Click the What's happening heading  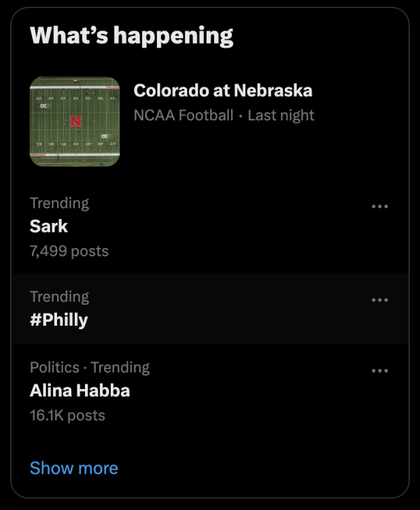132,36
